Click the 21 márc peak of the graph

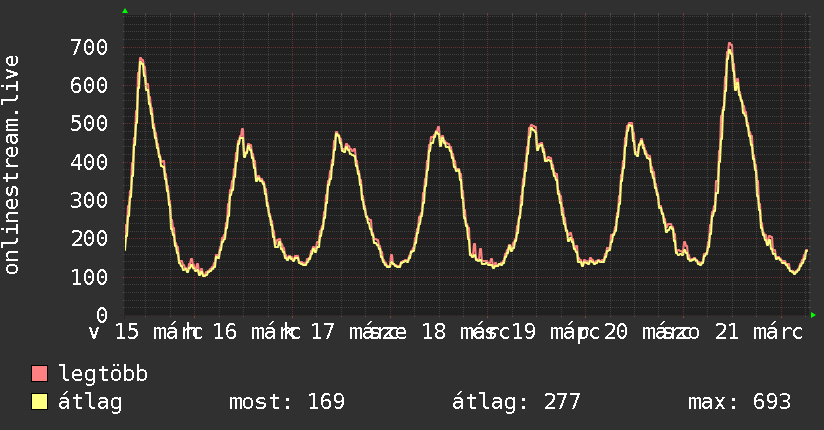(730, 46)
